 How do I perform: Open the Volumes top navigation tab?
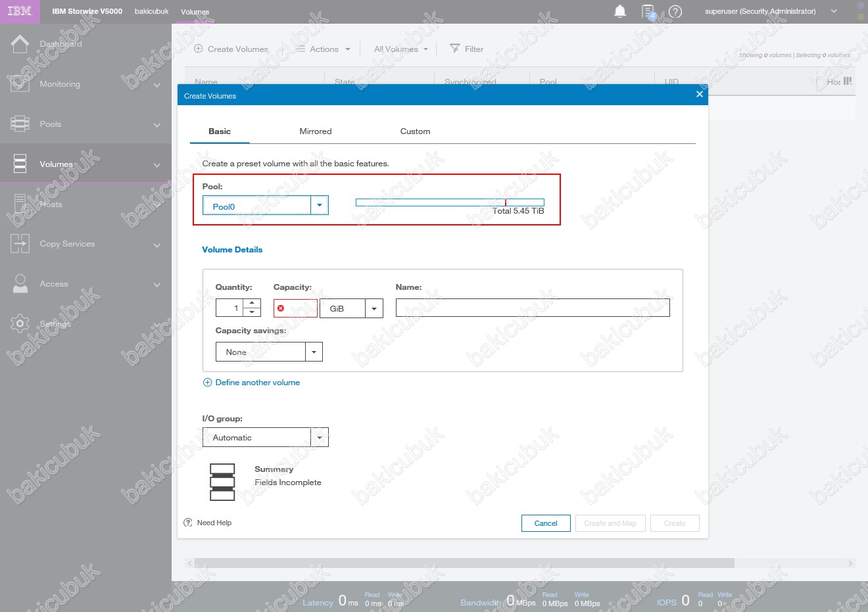[195, 12]
